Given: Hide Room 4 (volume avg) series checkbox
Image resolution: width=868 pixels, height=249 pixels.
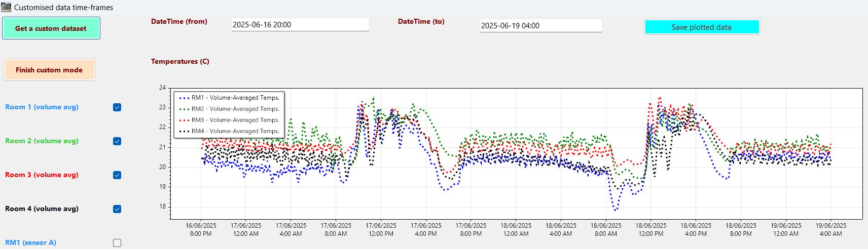Looking at the screenshot, I should (117, 209).
